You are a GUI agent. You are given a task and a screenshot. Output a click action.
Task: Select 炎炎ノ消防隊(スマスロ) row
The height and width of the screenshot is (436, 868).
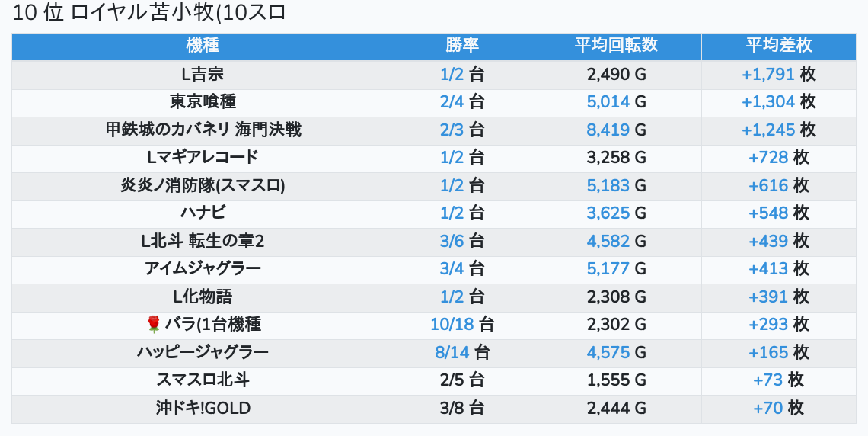(x=203, y=186)
